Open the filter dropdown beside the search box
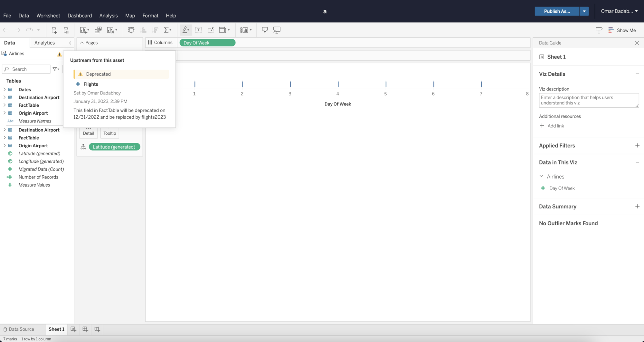This screenshot has height=342, width=644. click(55, 69)
